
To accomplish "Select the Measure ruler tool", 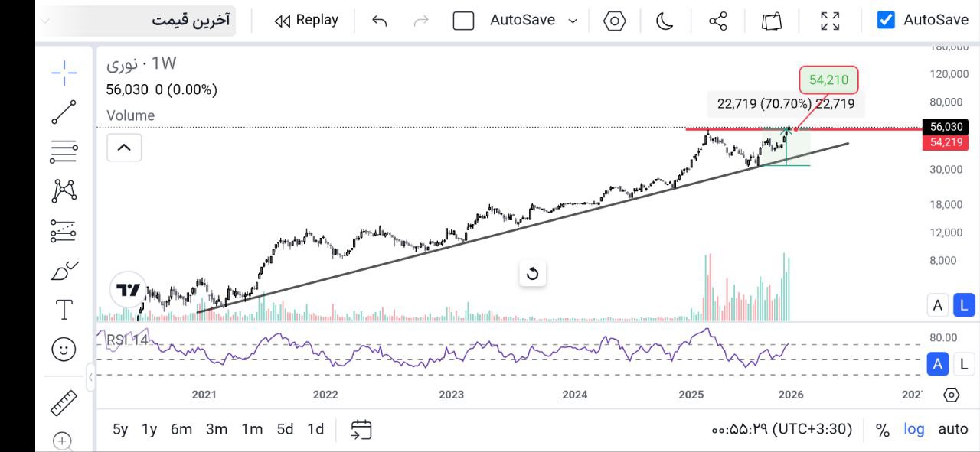I will click(x=64, y=402).
